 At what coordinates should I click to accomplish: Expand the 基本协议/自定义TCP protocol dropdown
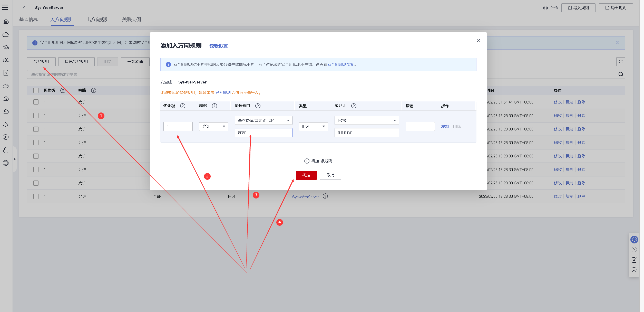(x=263, y=120)
